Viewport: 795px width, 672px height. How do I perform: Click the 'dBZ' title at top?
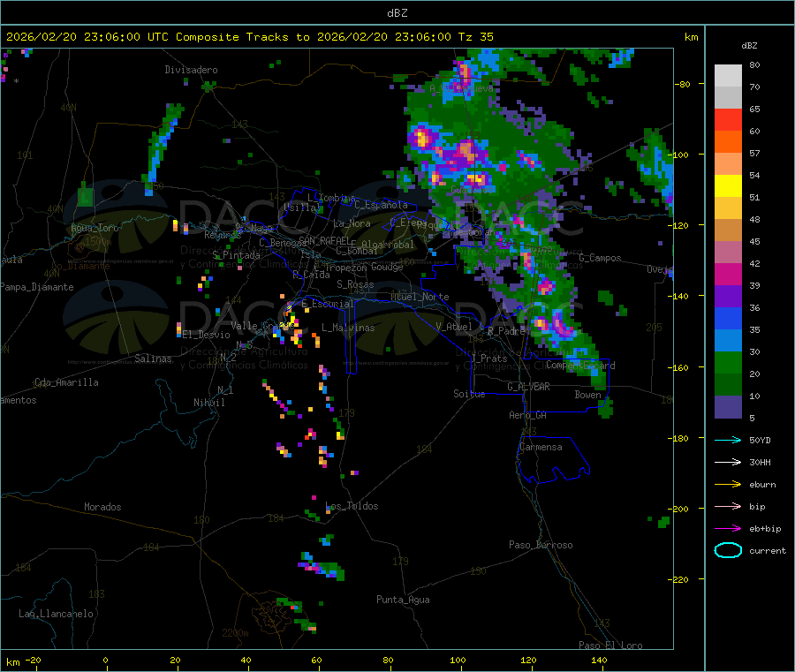coord(397,13)
